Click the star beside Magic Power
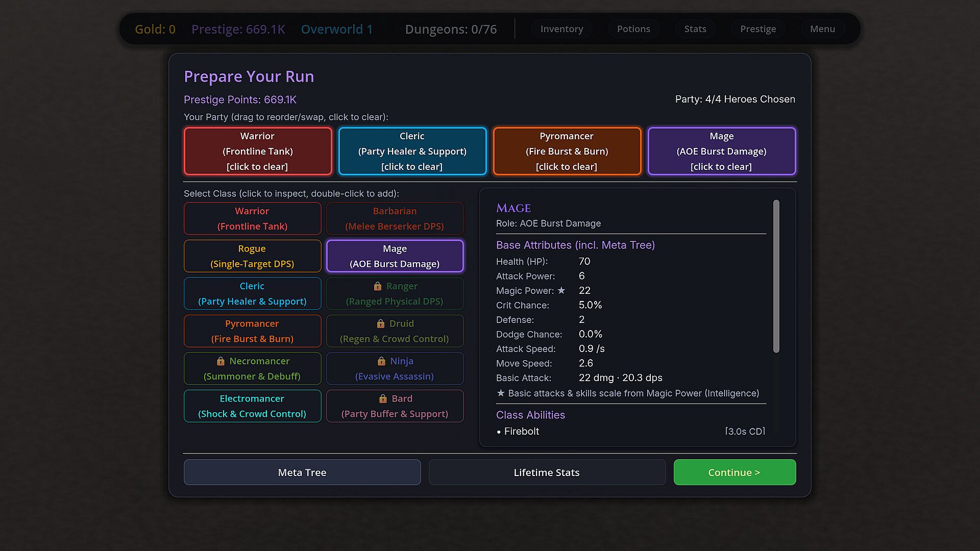 [x=561, y=290]
